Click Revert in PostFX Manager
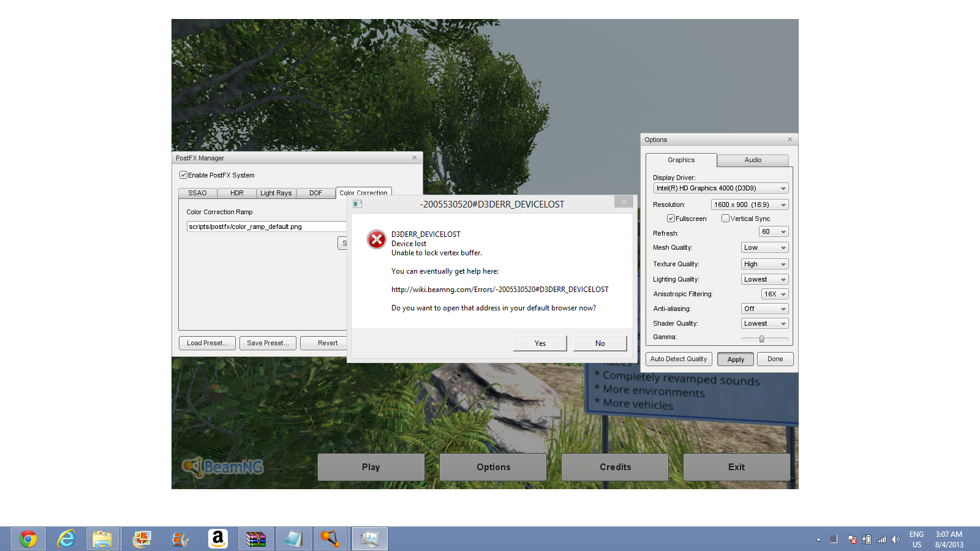This screenshot has width=980, height=551. [x=324, y=343]
